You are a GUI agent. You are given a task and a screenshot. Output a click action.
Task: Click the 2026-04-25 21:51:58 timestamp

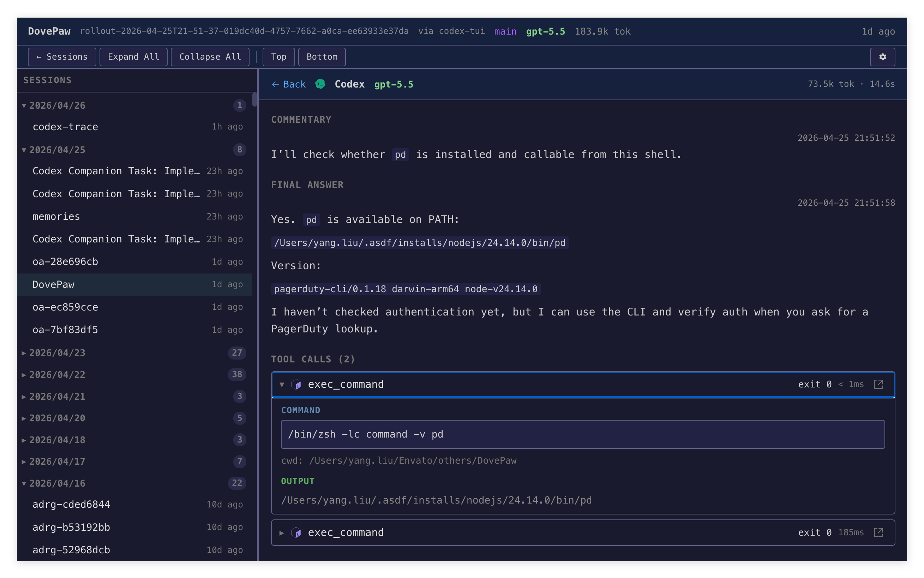click(846, 203)
